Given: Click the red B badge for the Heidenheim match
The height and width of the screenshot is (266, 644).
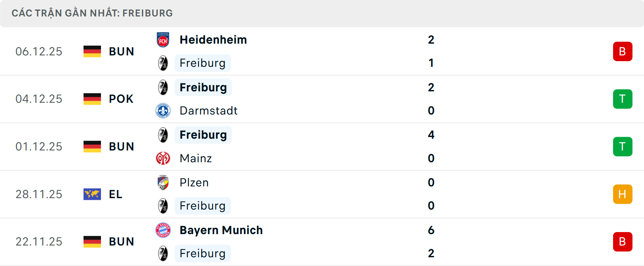Looking at the screenshot, I should pyautogui.click(x=623, y=51).
